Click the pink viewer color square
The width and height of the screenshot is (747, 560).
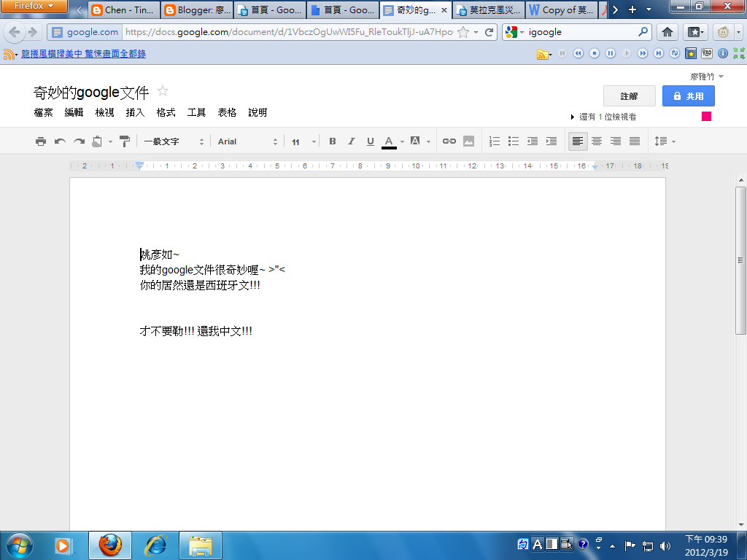tap(706, 116)
